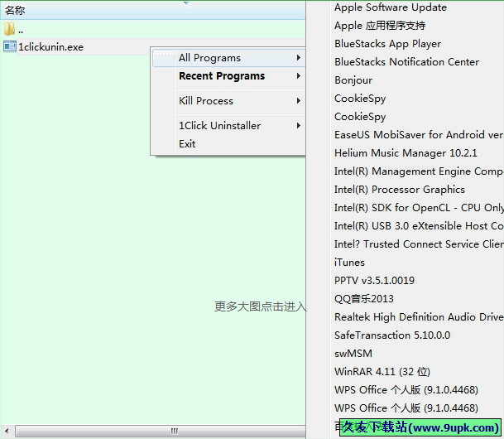Select PPTV v3.5.1.0019 entry
The height and width of the screenshot is (439, 504).
click(374, 281)
